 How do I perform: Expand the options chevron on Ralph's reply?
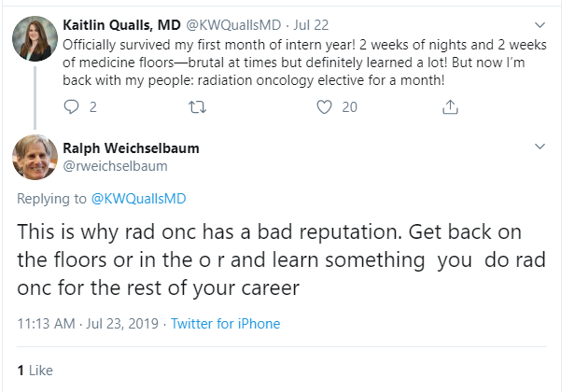point(540,147)
